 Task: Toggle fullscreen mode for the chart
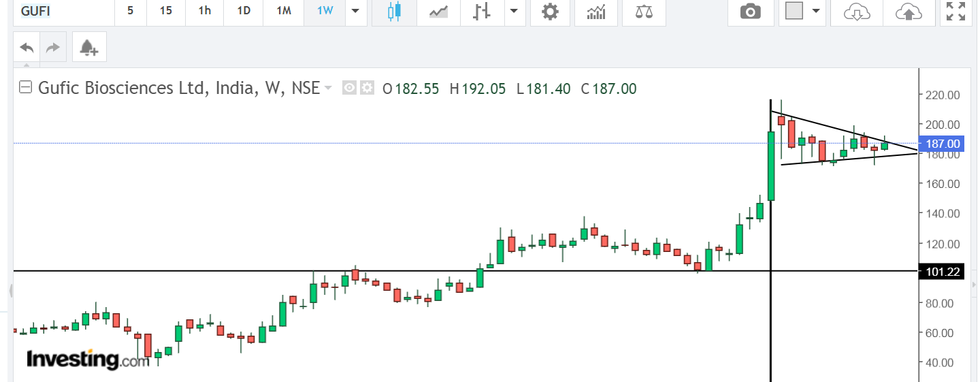coord(956,12)
